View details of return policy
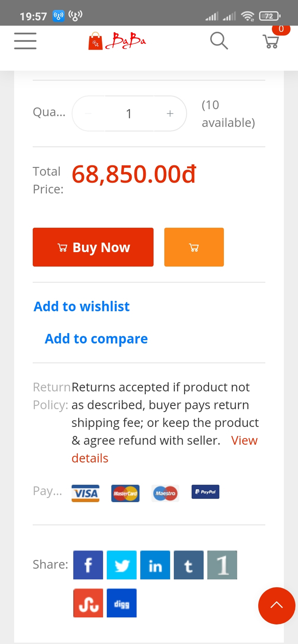 coord(164,449)
